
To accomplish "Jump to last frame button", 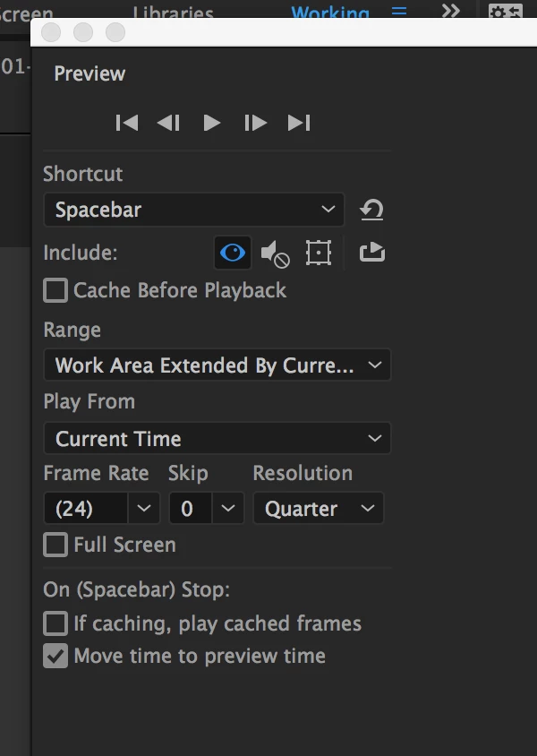I will pyautogui.click(x=299, y=123).
